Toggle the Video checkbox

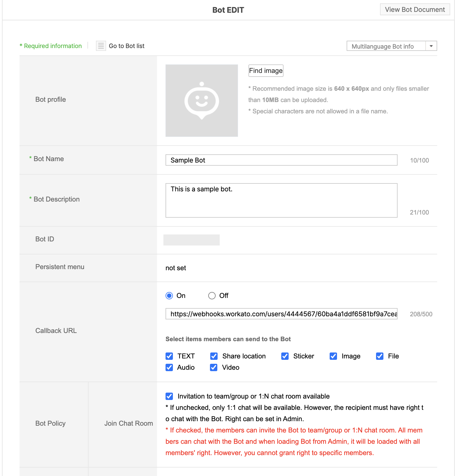[x=214, y=367]
